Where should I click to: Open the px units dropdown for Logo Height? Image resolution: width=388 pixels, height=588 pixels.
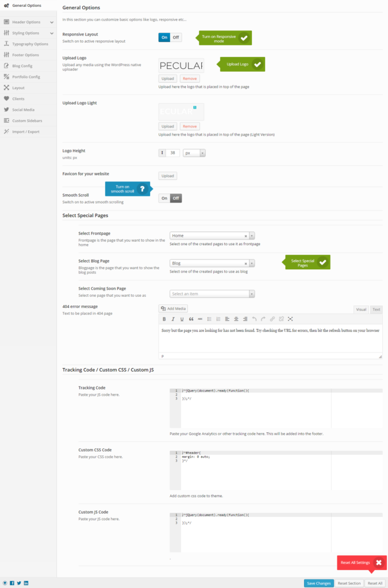click(x=194, y=153)
